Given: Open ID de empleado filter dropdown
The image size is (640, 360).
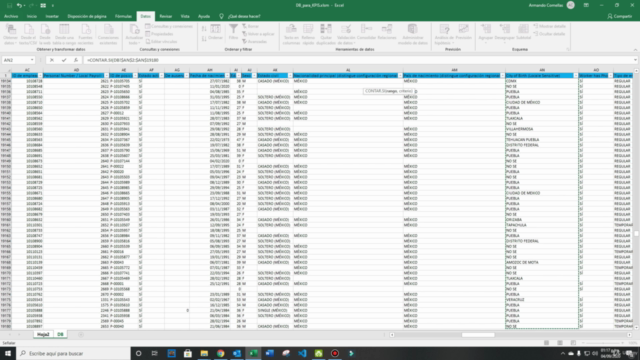Looking at the screenshot, I should [x=40, y=76].
